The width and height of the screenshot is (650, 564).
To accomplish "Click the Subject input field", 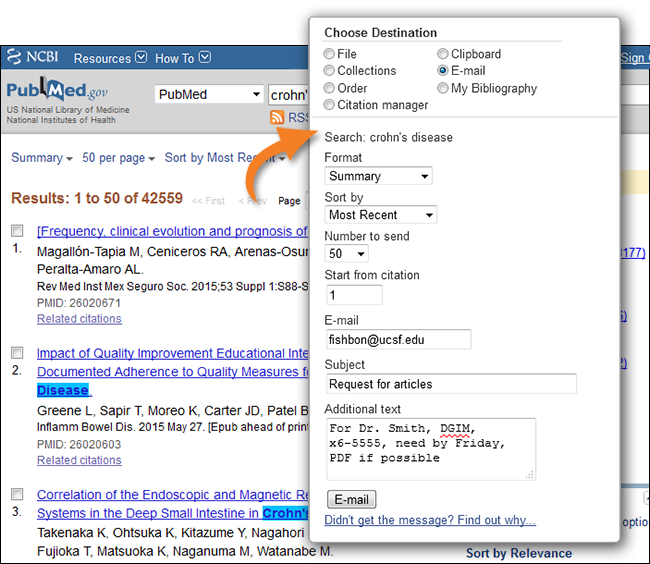I will [x=451, y=384].
